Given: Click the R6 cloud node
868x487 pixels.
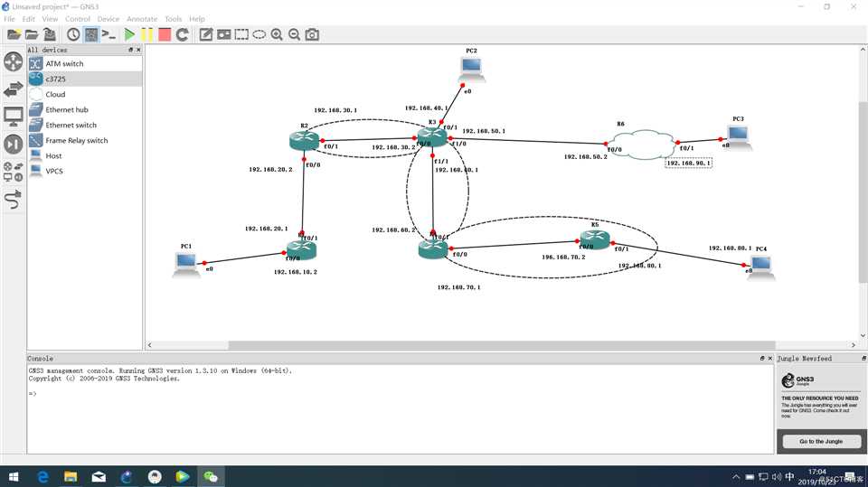Looking at the screenshot, I should pos(641,145).
